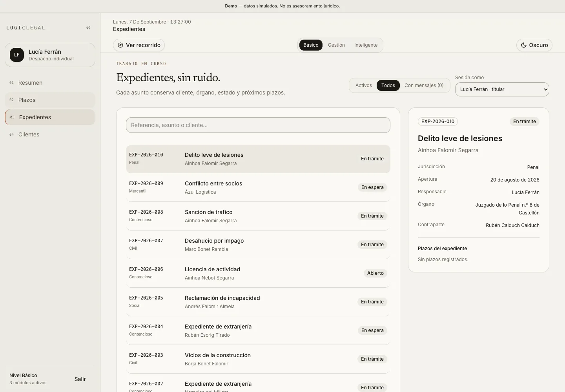Switch to Gestión level
Image resolution: width=565 pixels, height=392 pixels.
click(336, 45)
